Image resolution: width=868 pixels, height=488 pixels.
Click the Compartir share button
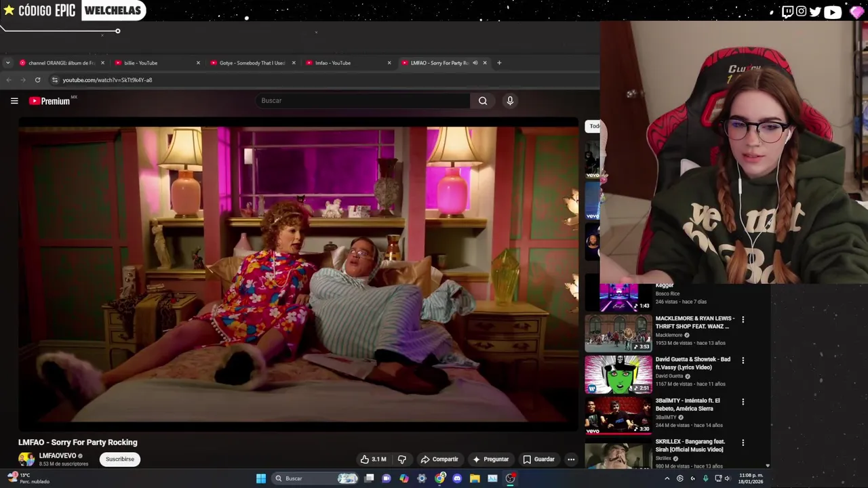click(x=439, y=459)
